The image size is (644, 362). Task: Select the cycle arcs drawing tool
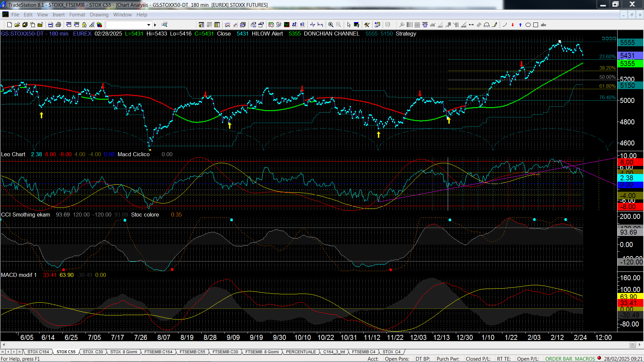click(487, 25)
